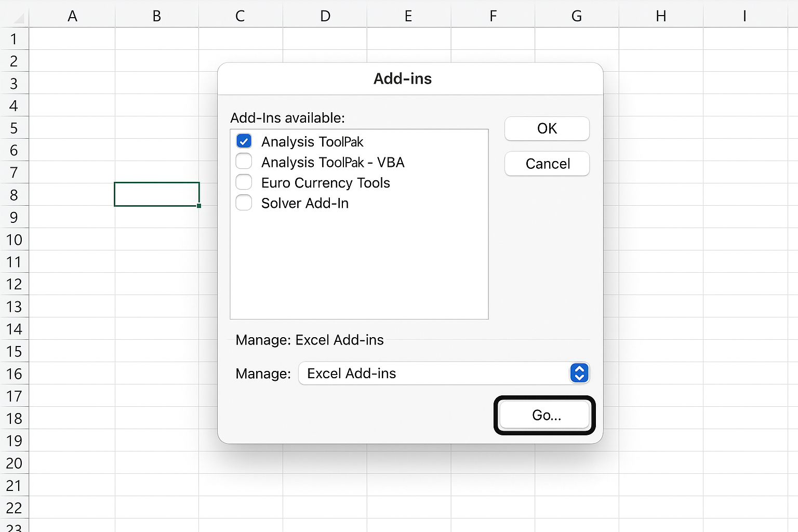Select column C header

[x=241, y=16]
